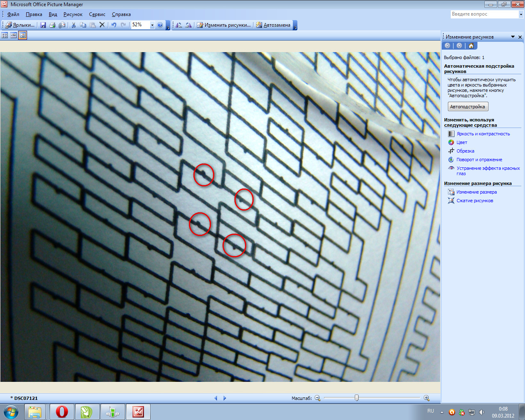Open the Рисунок menu
Screen dimensions: 525x420
[73, 14]
